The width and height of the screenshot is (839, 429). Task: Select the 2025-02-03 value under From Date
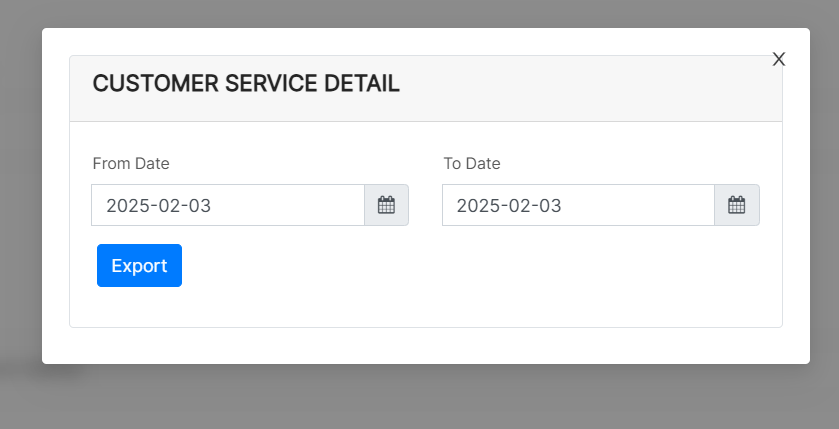click(159, 206)
